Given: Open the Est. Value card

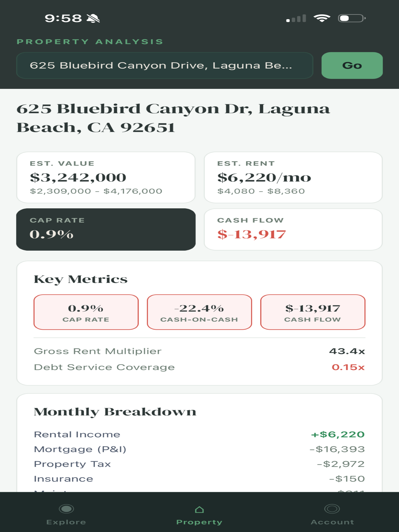Looking at the screenshot, I should (x=106, y=177).
